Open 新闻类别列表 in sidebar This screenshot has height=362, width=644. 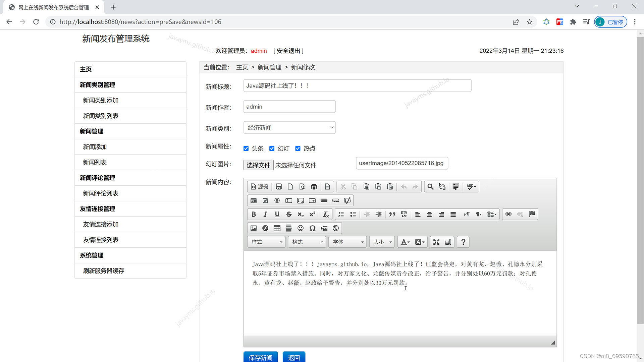[130, 116]
